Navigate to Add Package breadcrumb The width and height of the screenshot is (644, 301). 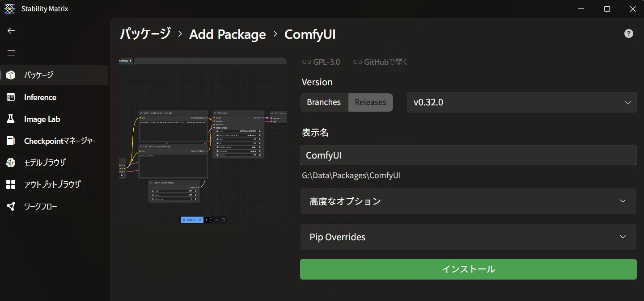click(x=228, y=34)
